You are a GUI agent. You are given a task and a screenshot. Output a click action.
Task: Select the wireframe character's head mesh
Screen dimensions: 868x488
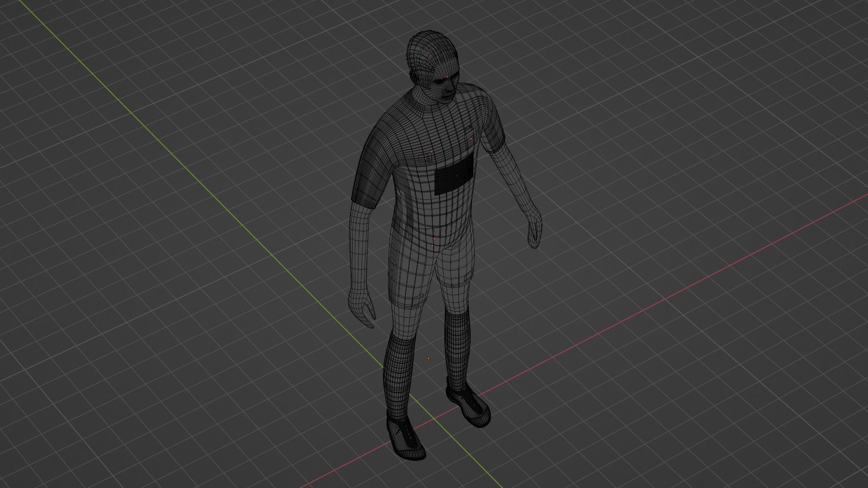[433, 68]
